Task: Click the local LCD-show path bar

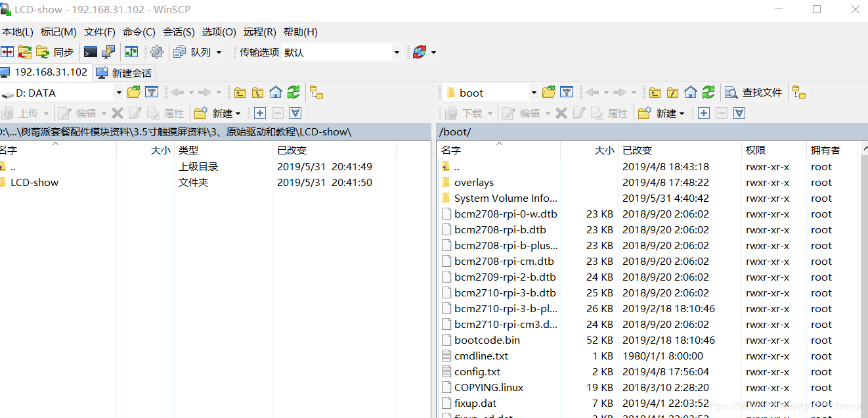Action: [x=215, y=131]
